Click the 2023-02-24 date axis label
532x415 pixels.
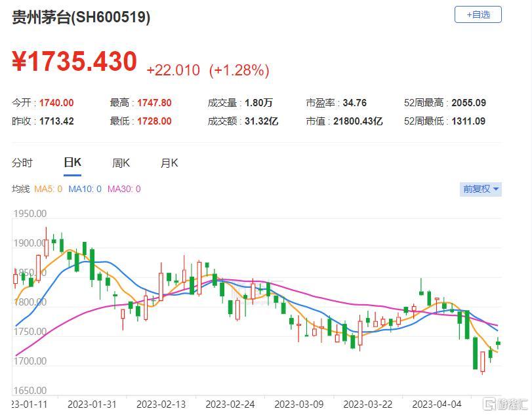tap(230, 405)
